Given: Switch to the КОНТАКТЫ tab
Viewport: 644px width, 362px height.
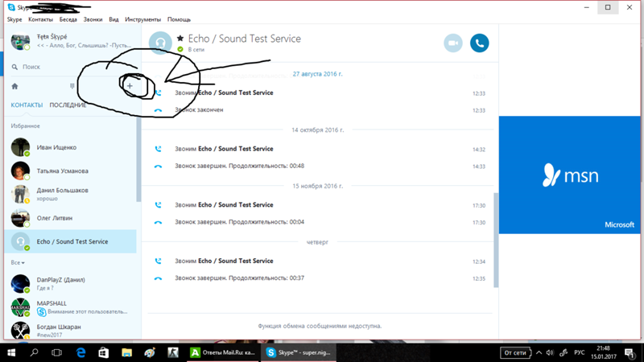Looking at the screenshot, I should coord(27,105).
